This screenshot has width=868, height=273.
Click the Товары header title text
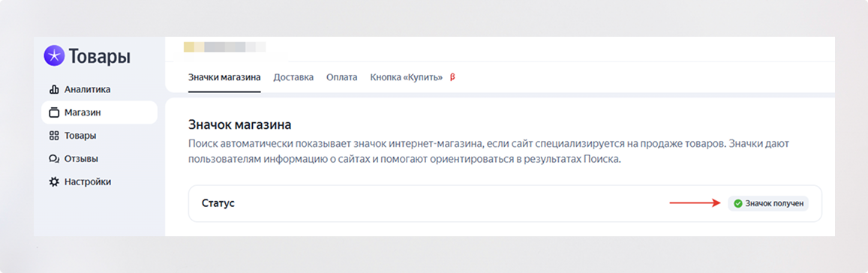pyautogui.click(x=100, y=56)
